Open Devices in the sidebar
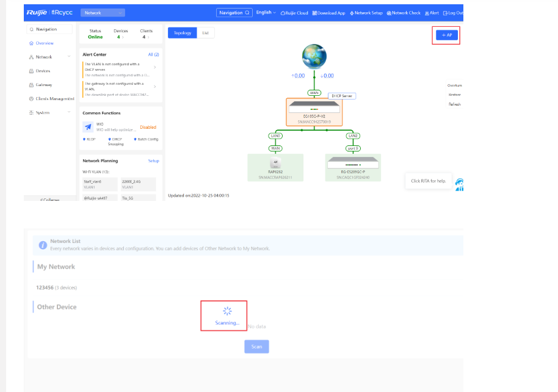 tap(43, 71)
